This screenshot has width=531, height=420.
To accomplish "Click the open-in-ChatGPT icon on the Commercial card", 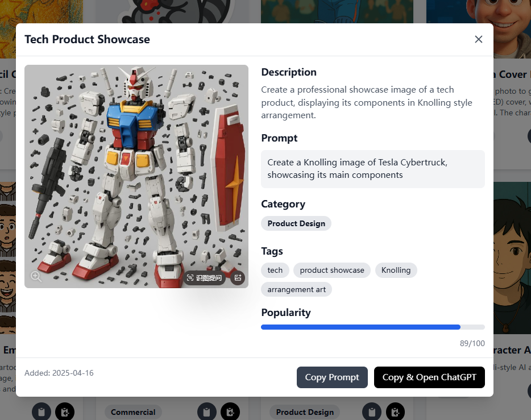I will (x=230, y=412).
